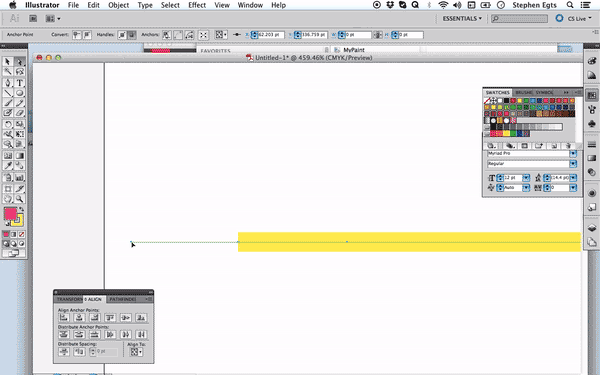Viewport: 600px width, 375px height.
Task: Choose the Lasso tool
Action: [20, 72]
